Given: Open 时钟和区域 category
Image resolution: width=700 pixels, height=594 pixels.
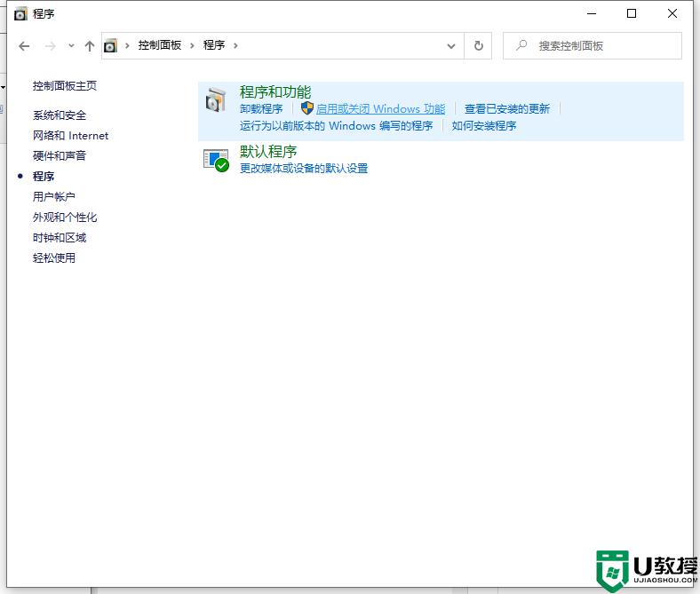Looking at the screenshot, I should (60, 238).
